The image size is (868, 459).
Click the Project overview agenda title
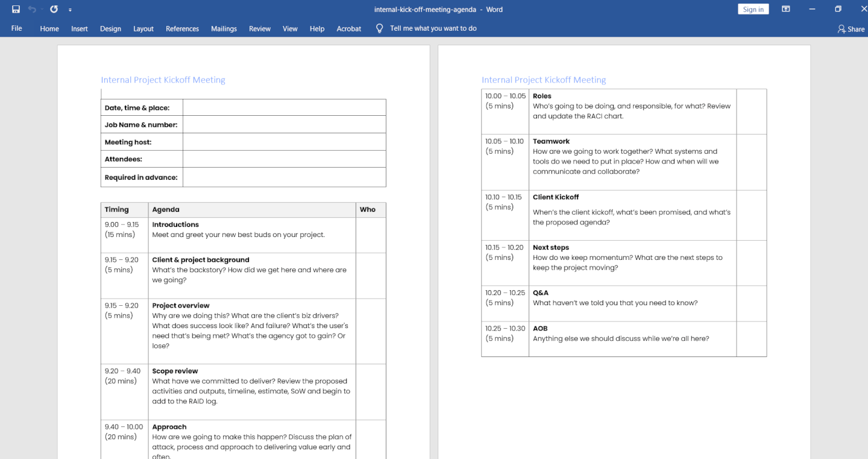[181, 306]
